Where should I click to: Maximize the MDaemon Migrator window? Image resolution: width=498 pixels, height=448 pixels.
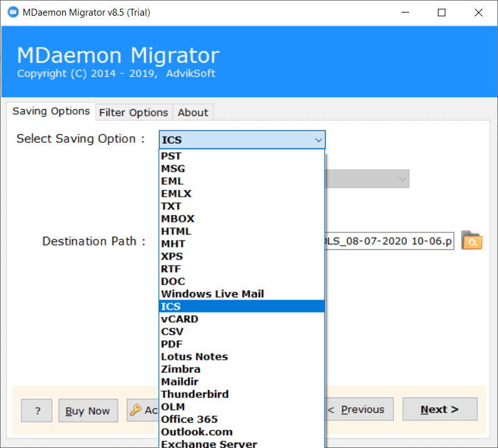click(x=442, y=13)
